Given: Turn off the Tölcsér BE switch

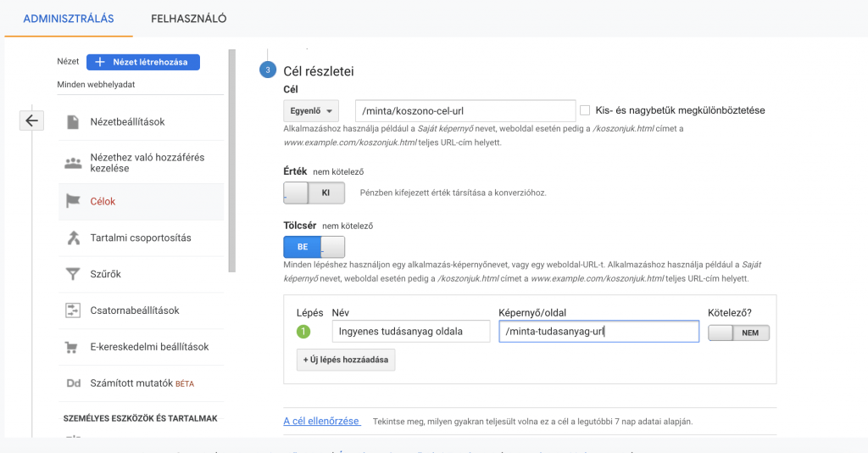Looking at the screenshot, I should pos(314,247).
